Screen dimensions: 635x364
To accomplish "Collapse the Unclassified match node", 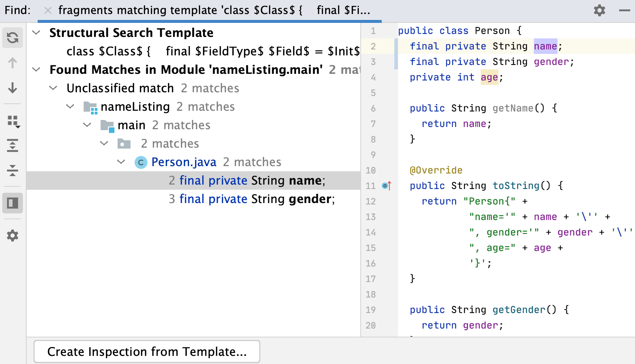I will point(53,88).
